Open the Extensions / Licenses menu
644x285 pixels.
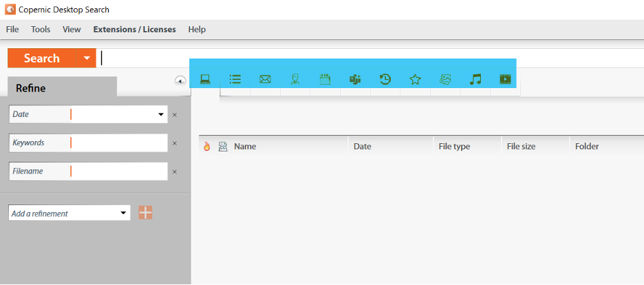pos(135,29)
